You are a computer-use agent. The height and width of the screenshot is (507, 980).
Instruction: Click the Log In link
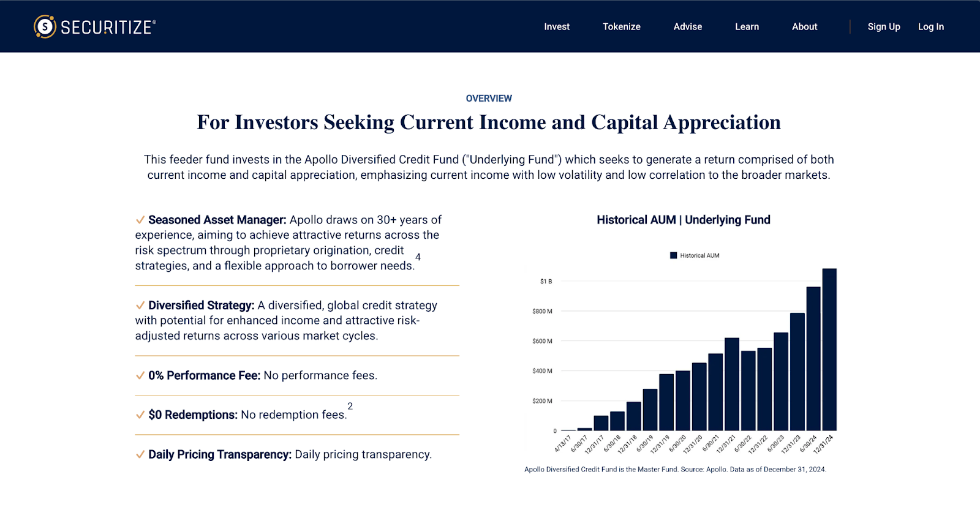click(x=931, y=26)
